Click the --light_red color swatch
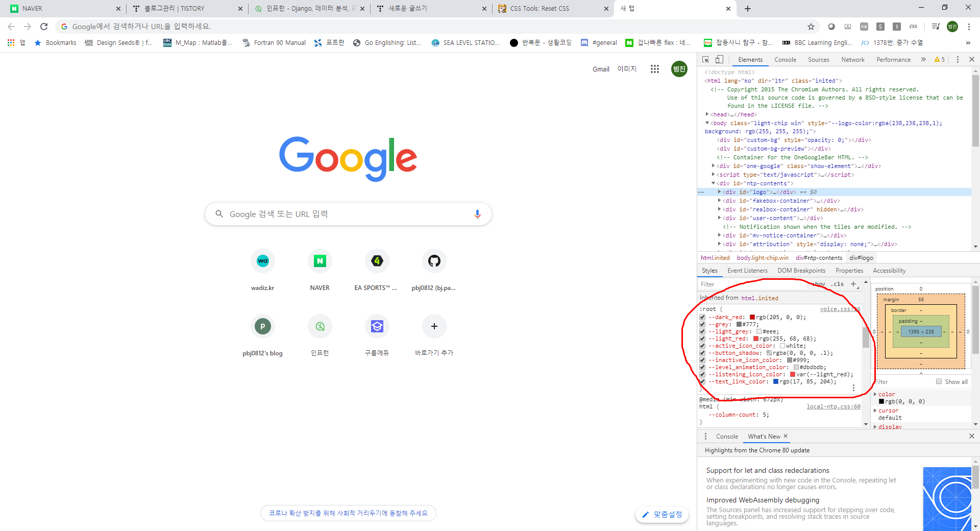The width and height of the screenshot is (980, 531). click(x=755, y=339)
